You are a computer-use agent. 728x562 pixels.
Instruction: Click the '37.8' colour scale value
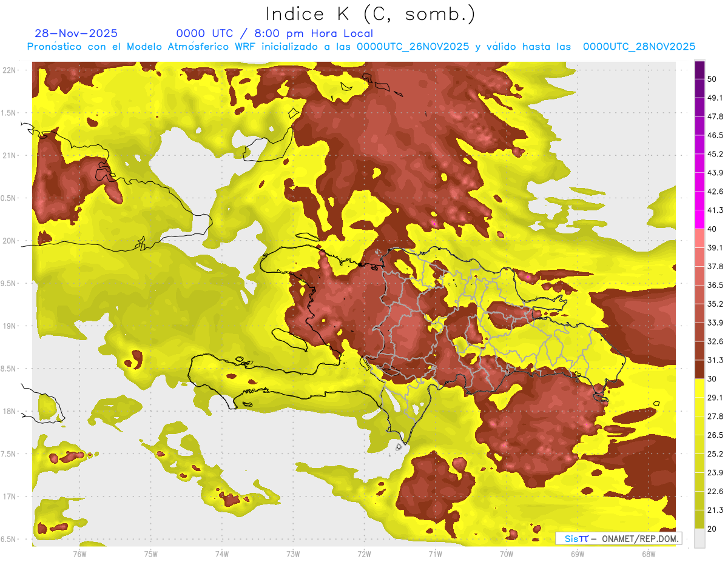click(x=715, y=266)
